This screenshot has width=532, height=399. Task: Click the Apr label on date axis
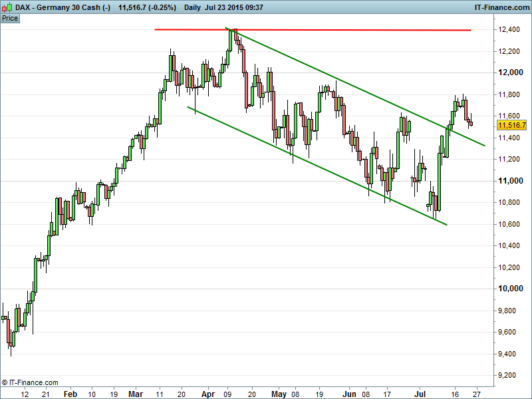point(208,394)
